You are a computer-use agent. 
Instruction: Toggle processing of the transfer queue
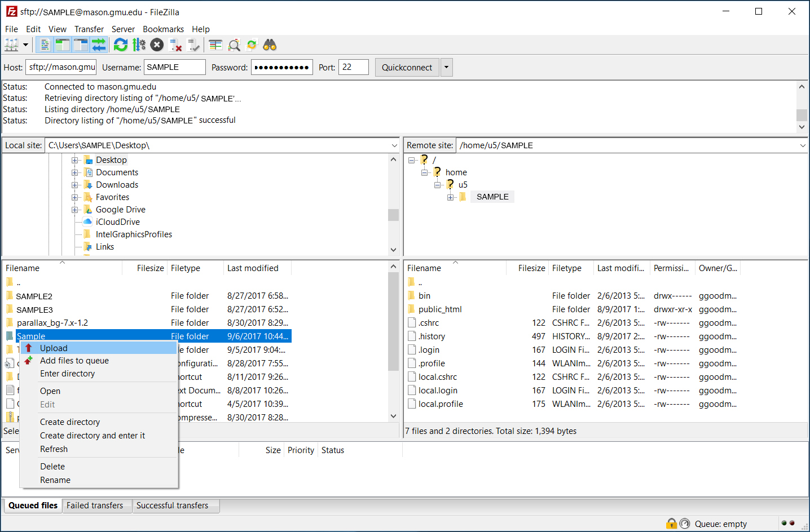pyautogui.click(x=139, y=45)
